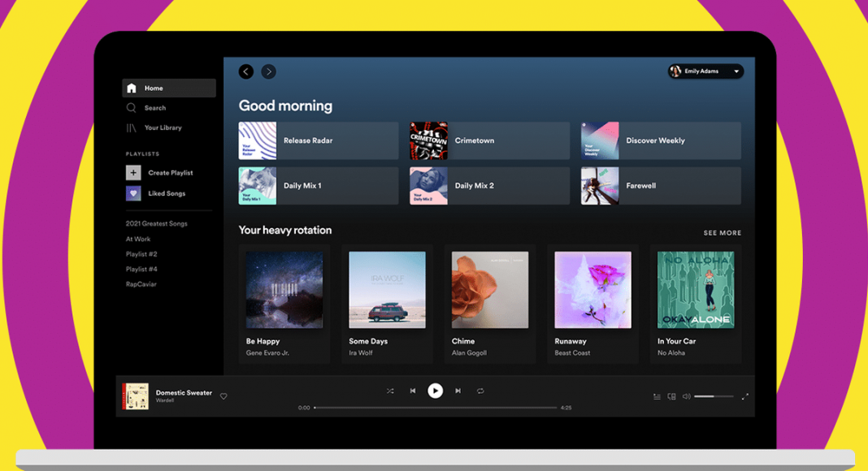Open Be Happy album cover

pyautogui.click(x=284, y=290)
